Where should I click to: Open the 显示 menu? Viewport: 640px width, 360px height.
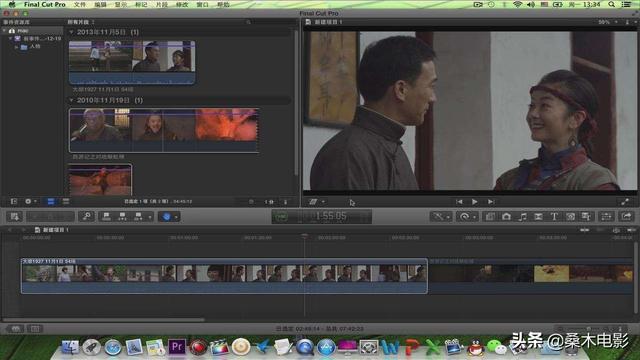(120, 4)
